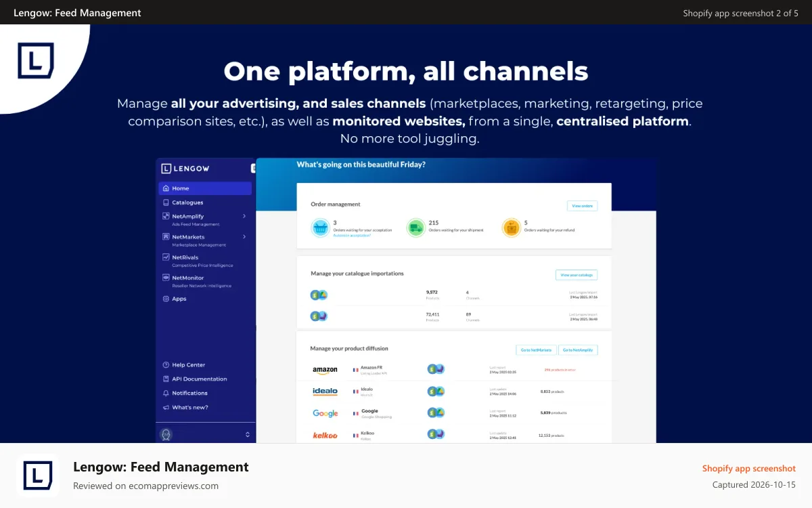This screenshot has height=508, width=812.
Task: Click the catalogue source icons in Amazon FR row
Action: pos(436,369)
